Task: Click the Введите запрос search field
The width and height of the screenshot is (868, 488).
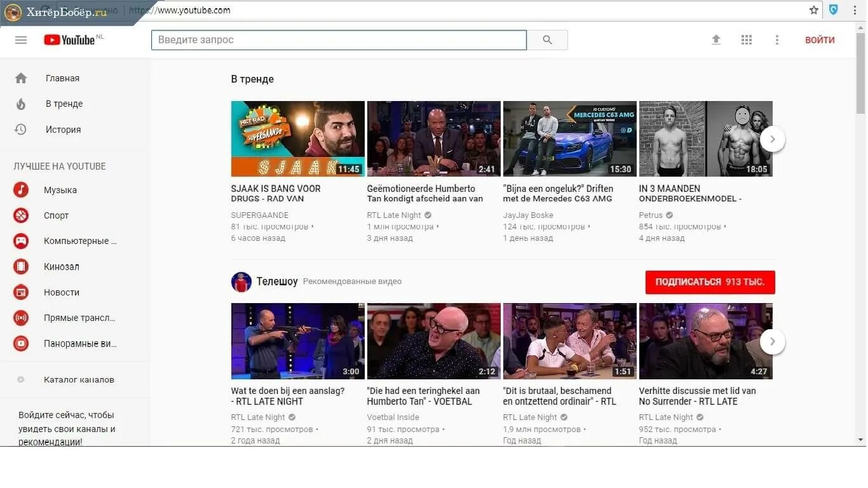Action: coord(339,40)
